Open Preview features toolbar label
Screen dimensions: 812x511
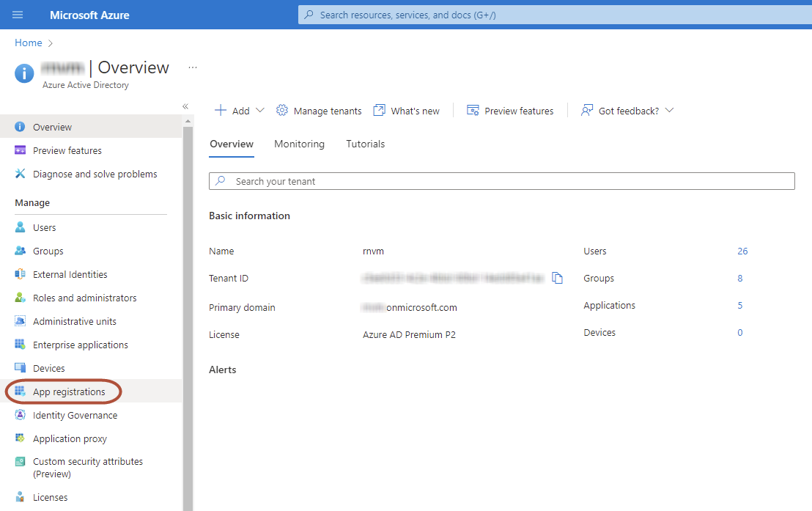[x=519, y=111]
